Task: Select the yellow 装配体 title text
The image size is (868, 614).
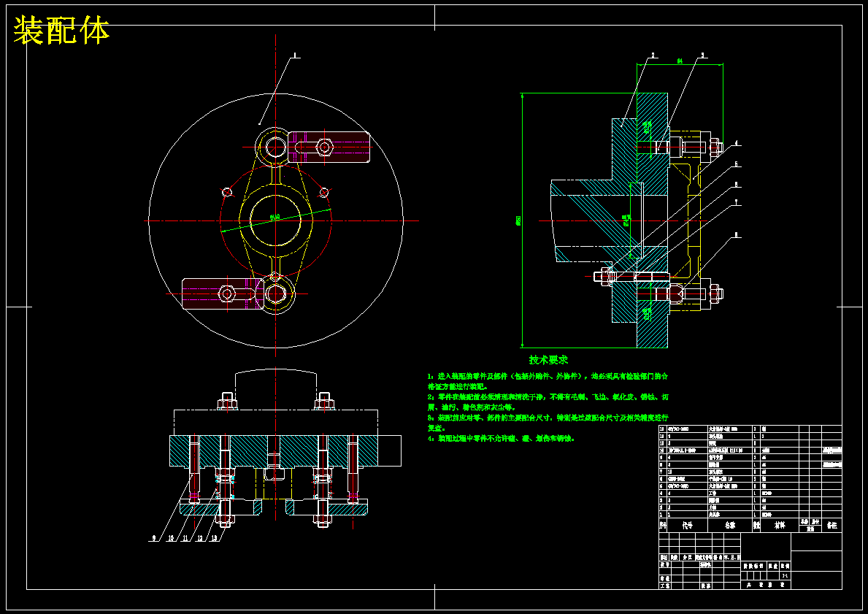Action: pos(61,31)
